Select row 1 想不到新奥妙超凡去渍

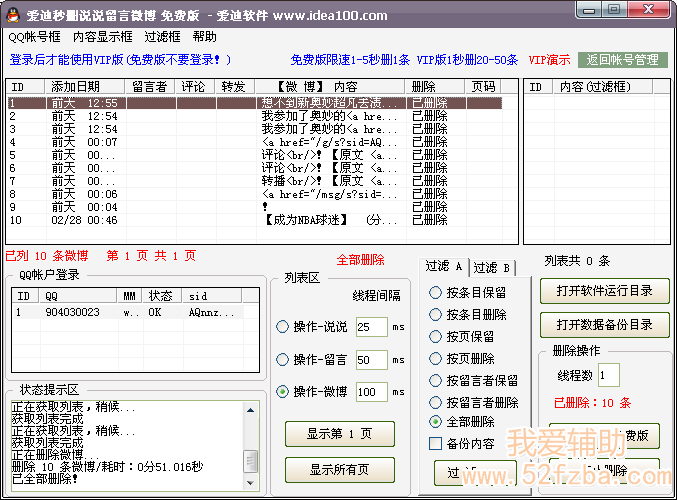[255, 103]
